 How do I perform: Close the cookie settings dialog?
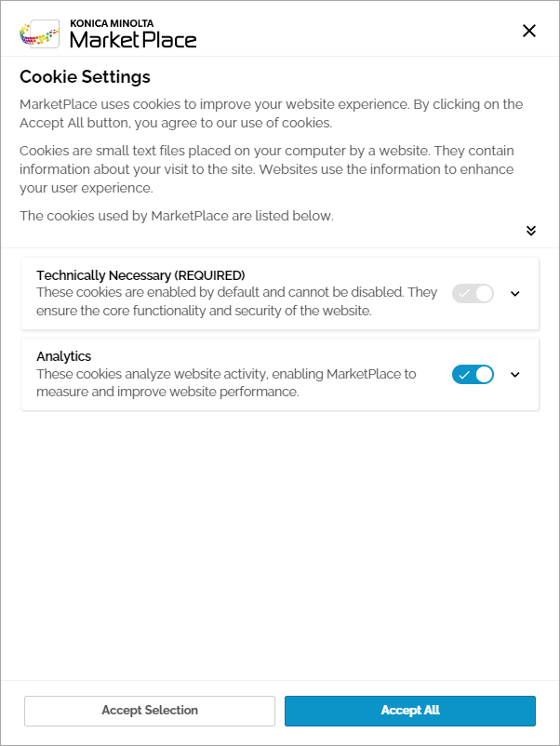529,31
